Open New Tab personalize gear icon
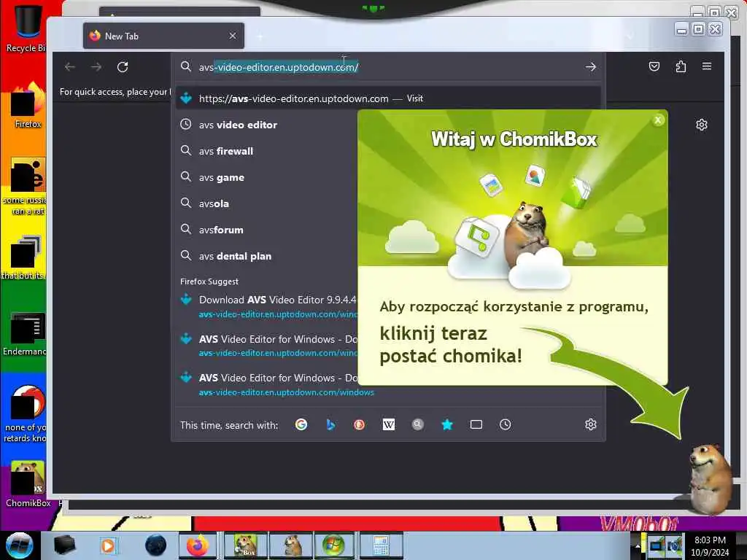Image resolution: width=747 pixels, height=560 pixels. tap(702, 125)
